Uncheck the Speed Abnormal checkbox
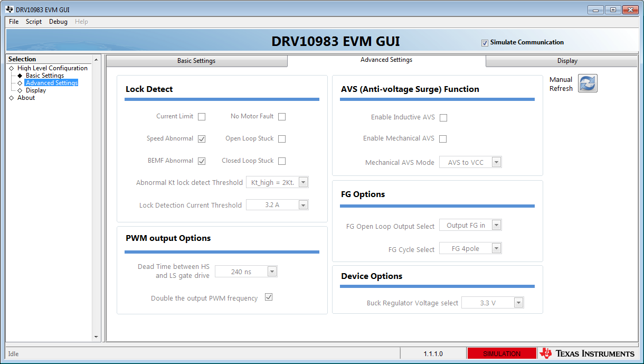 202,139
